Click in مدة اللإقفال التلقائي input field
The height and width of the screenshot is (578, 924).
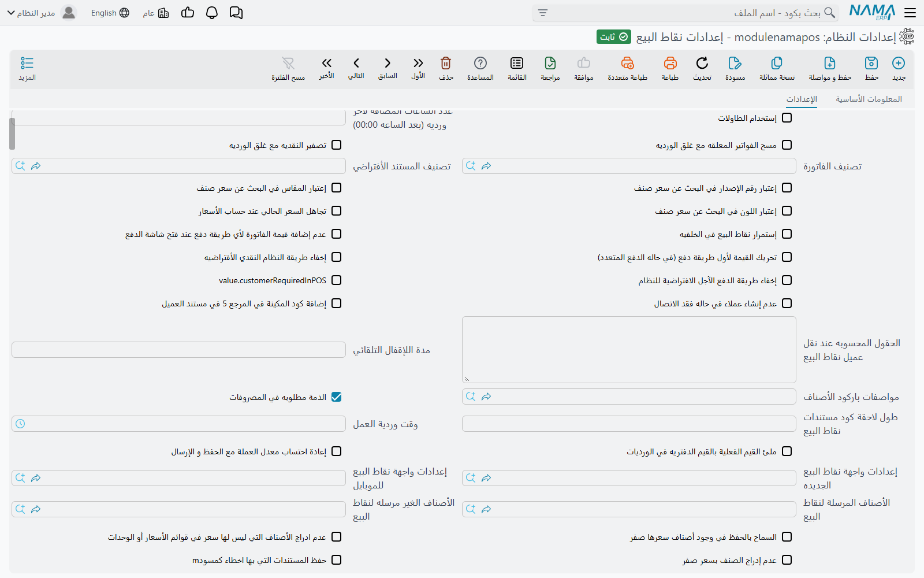178,350
